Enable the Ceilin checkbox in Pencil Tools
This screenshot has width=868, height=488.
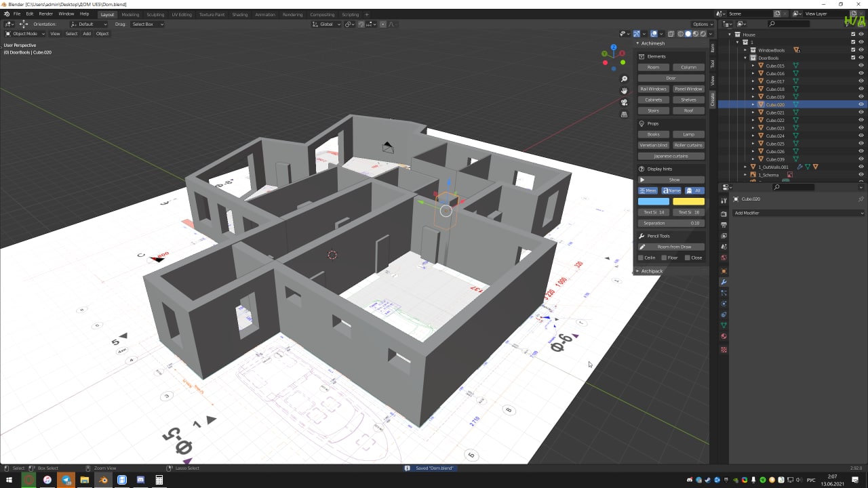point(642,258)
